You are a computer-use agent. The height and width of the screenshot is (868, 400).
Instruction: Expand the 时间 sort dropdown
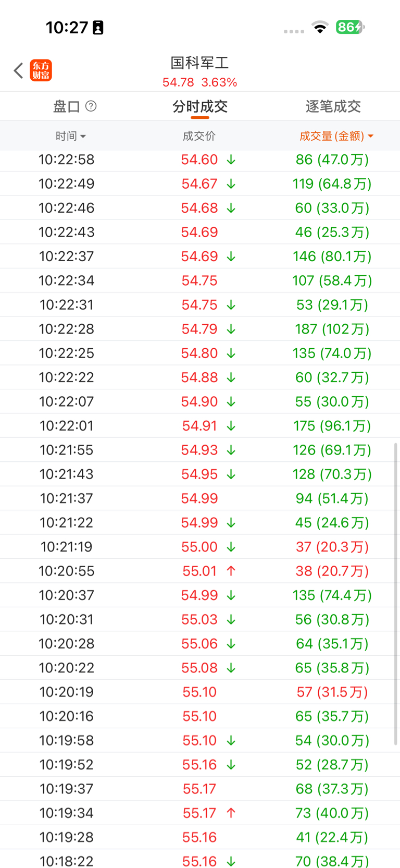pos(71,136)
